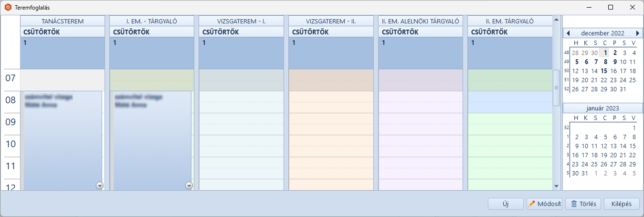This screenshot has height=217, width=644.
Task: Select december 15 in the calendar
Action: 604,71
